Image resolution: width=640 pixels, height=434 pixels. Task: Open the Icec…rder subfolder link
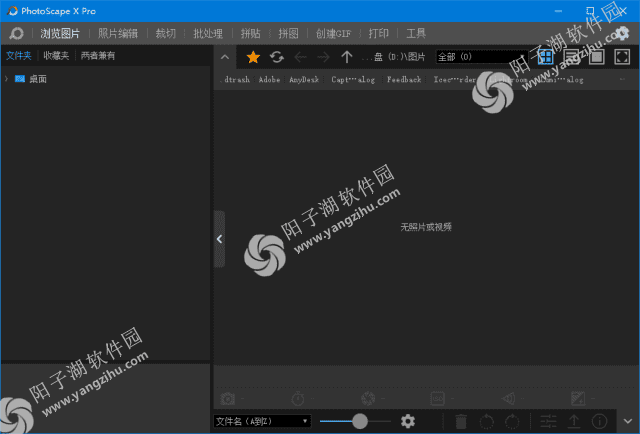point(455,80)
